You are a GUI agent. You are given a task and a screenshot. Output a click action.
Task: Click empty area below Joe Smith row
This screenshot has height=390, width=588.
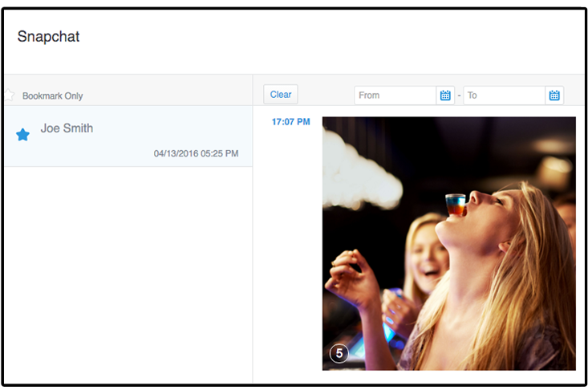[x=128, y=273]
